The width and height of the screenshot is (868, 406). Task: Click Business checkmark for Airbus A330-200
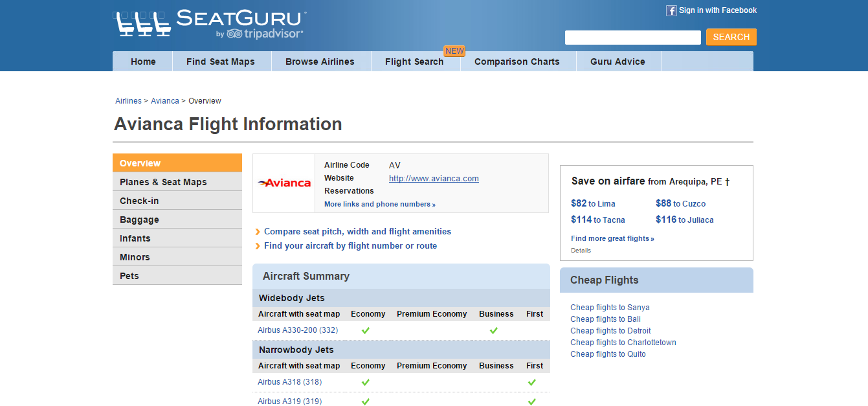click(494, 330)
